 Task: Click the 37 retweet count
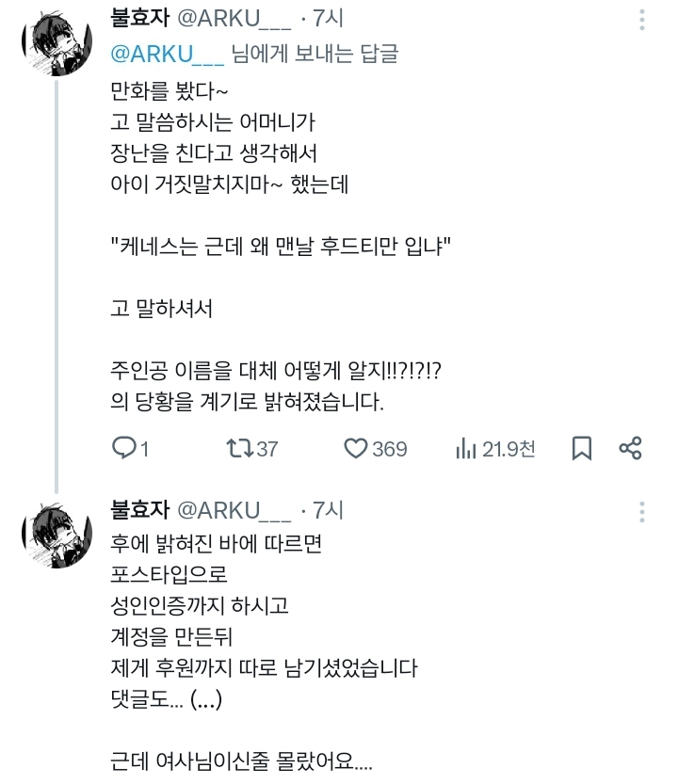(267, 449)
